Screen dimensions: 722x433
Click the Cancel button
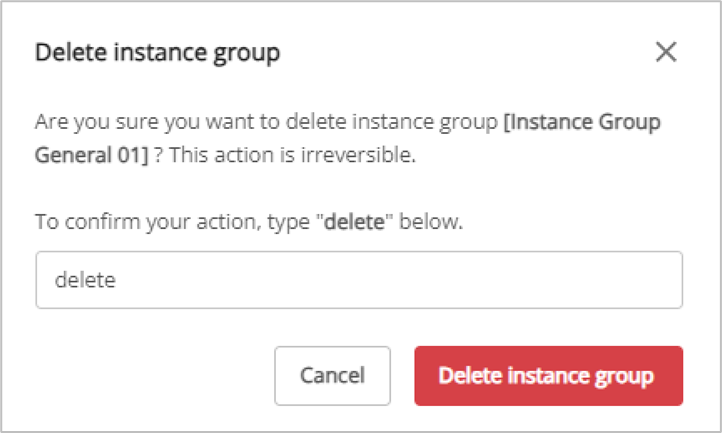click(x=332, y=376)
